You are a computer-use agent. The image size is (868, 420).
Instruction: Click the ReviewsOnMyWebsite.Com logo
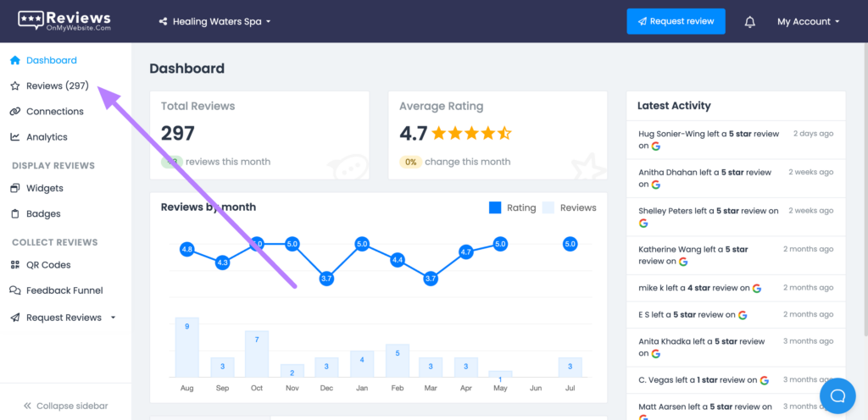click(x=64, y=21)
